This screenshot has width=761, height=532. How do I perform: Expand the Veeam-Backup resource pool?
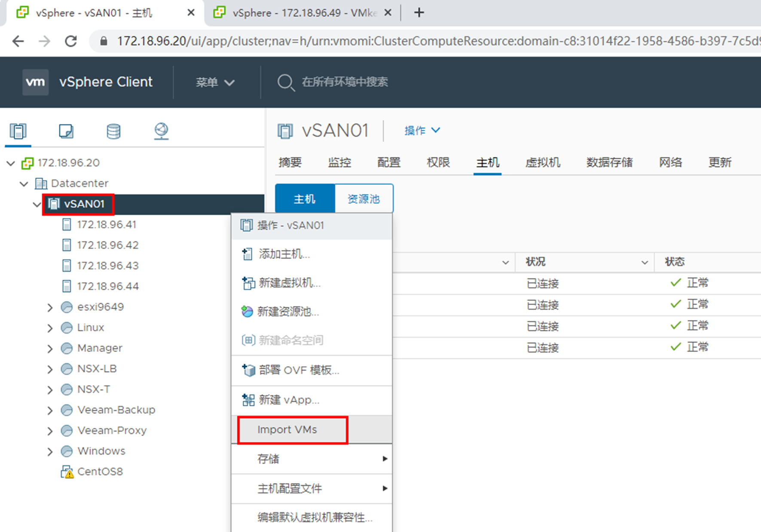coord(50,411)
